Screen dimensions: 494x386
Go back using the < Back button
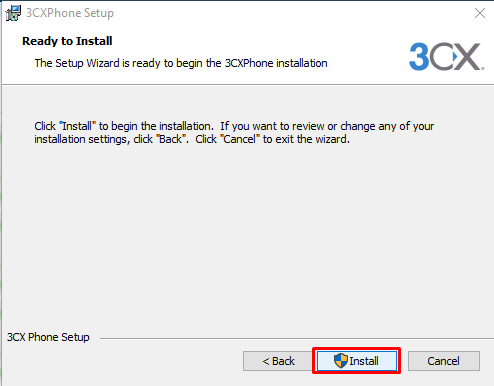278,361
